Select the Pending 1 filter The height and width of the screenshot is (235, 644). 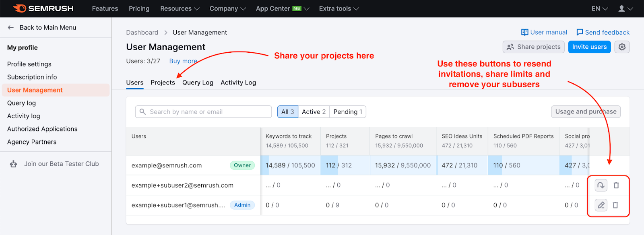pyautogui.click(x=348, y=112)
